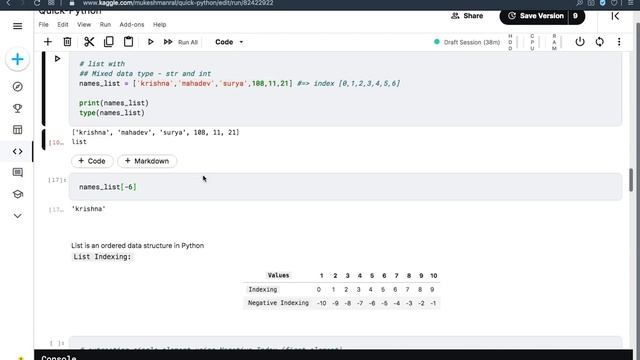
Task: Run the names_list cell via its play triangle
Action: tap(57, 59)
